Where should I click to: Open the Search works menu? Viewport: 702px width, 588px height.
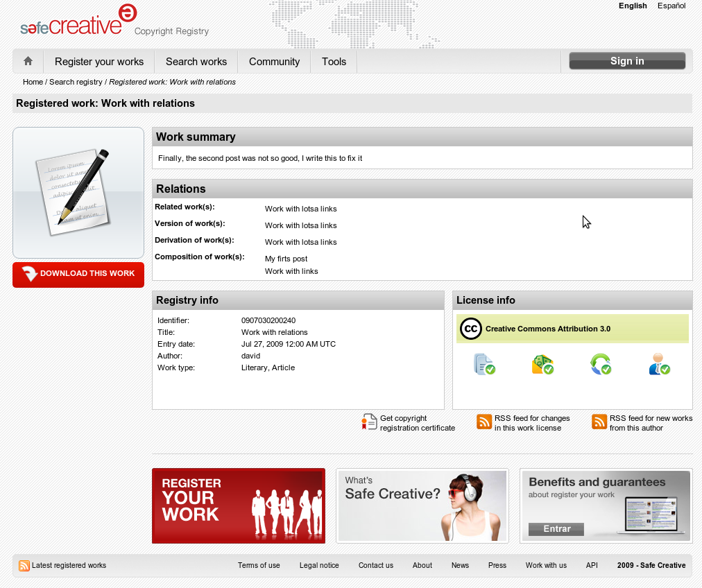click(196, 62)
